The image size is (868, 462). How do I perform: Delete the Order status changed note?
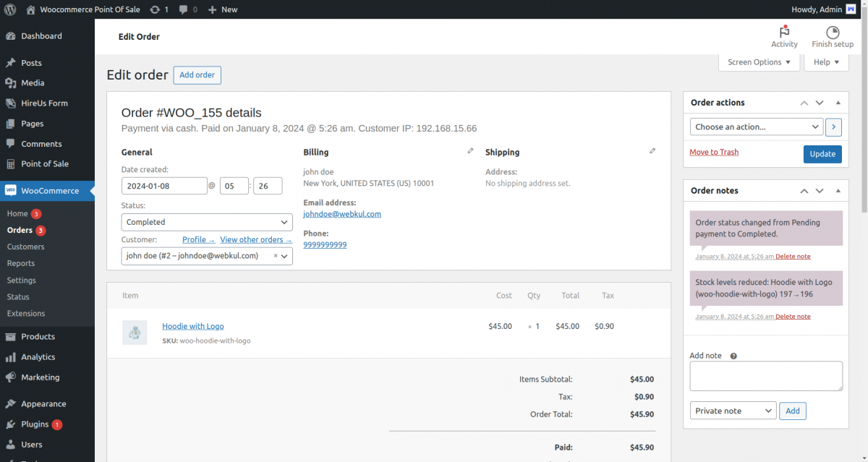click(793, 257)
